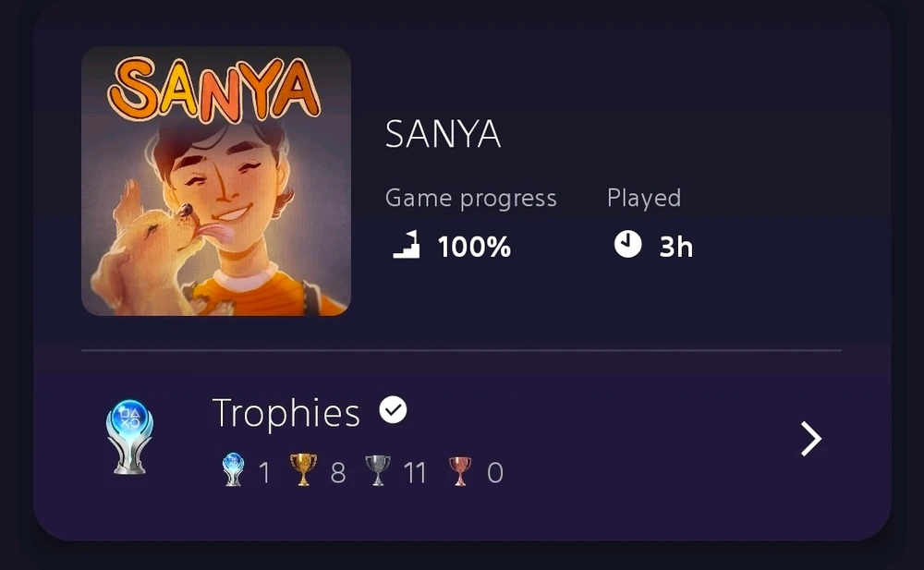Click the Game progress label
924x570 pixels.
[x=470, y=198]
